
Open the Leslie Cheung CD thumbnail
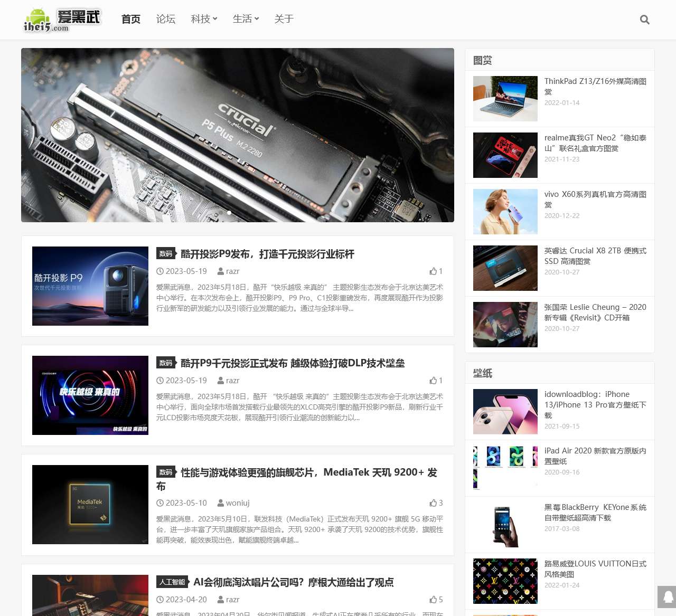[505, 325]
